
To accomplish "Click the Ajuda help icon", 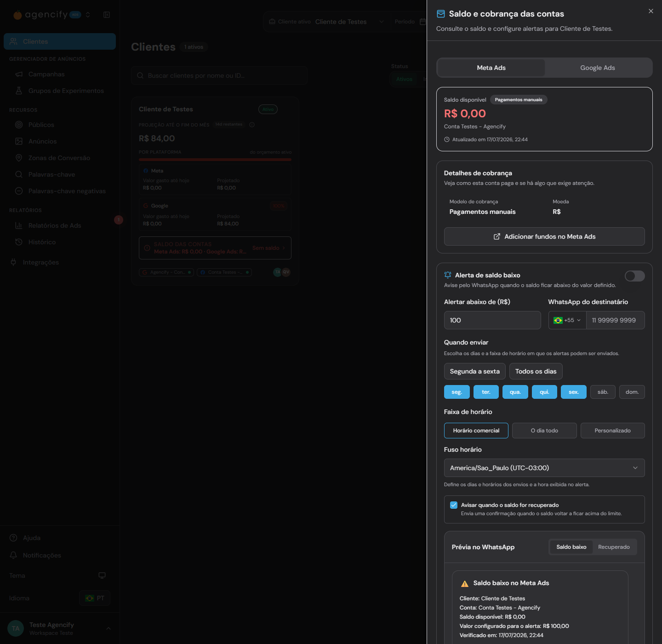I will pyautogui.click(x=13, y=538).
